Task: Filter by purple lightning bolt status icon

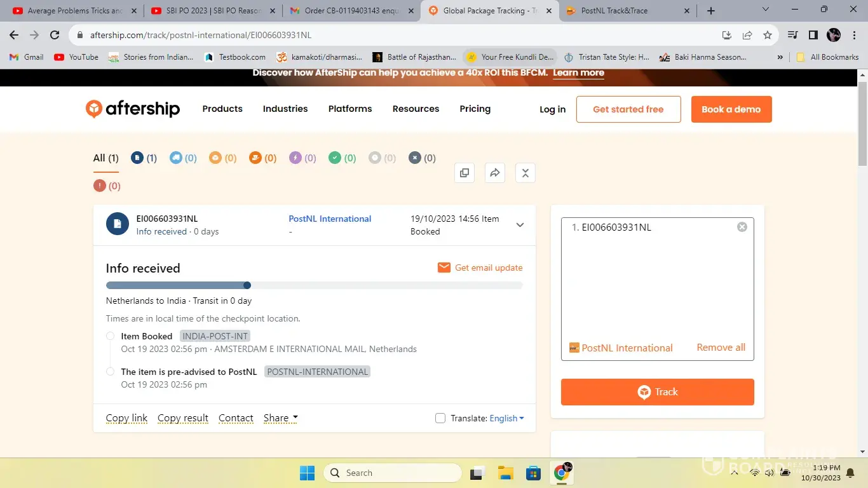Action: (x=295, y=158)
